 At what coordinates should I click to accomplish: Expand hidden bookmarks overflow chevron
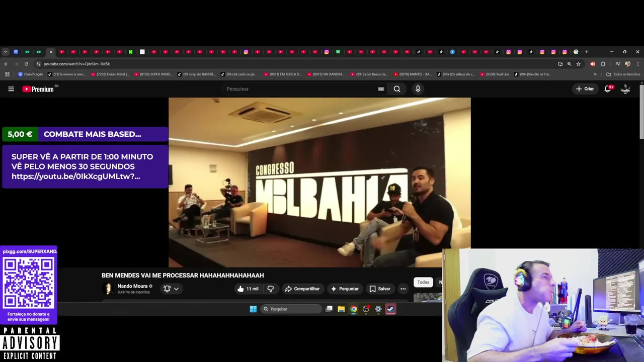595,74
